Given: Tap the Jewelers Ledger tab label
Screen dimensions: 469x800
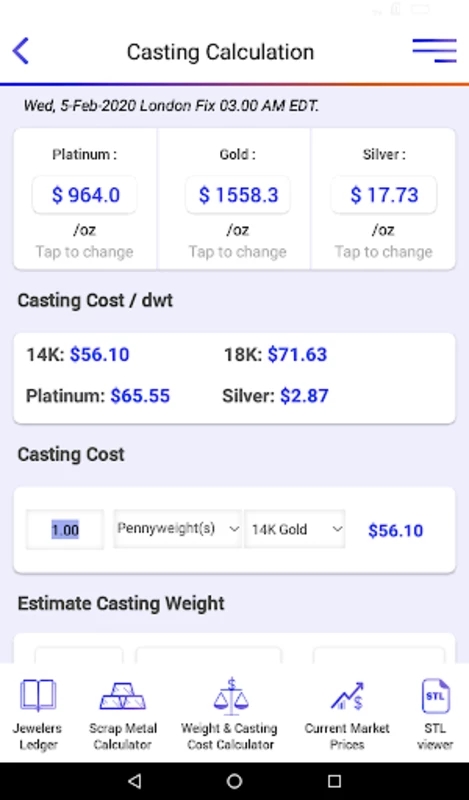Looking at the screenshot, I should click(x=37, y=736).
